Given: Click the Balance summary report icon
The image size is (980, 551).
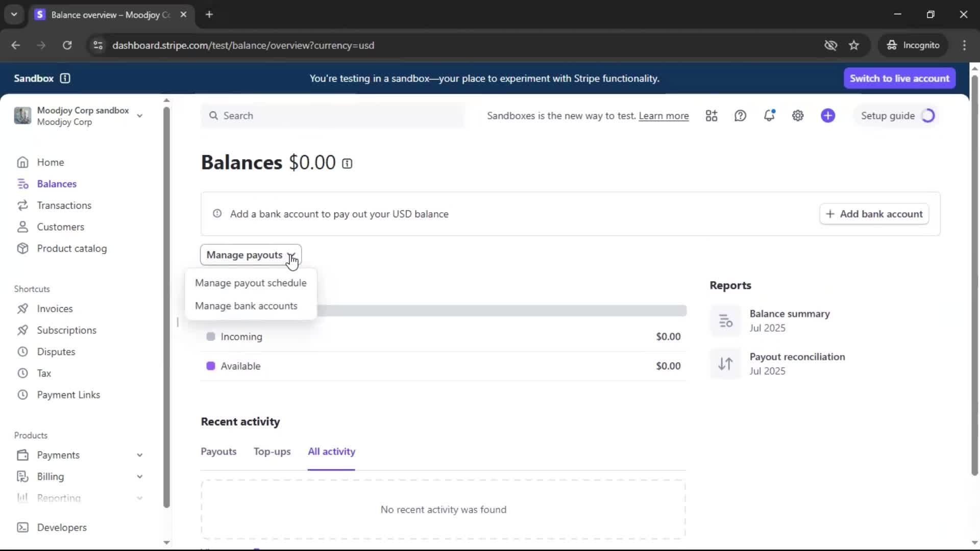Looking at the screenshot, I should pyautogui.click(x=725, y=321).
